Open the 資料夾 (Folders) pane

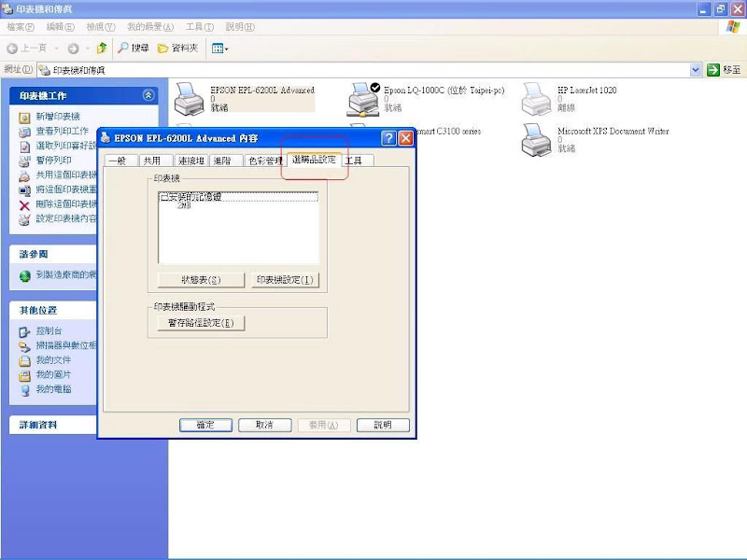(177, 48)
